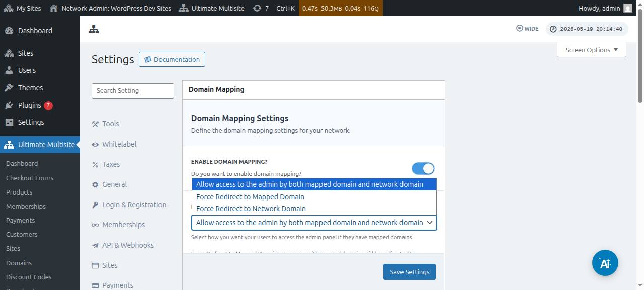Open Ctrl+K command palette item
The image size is (644, 290).
coord(285,8)
